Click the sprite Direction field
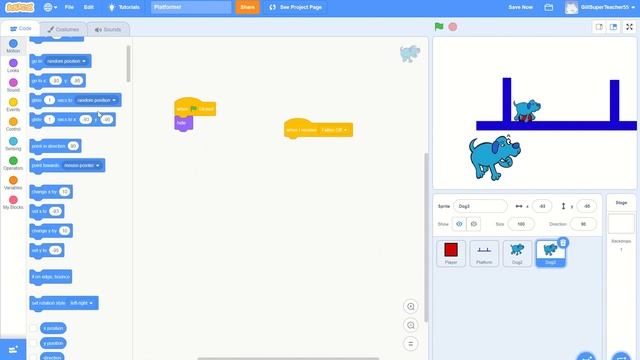Screen dimensions: 640x360 (583, 224)
